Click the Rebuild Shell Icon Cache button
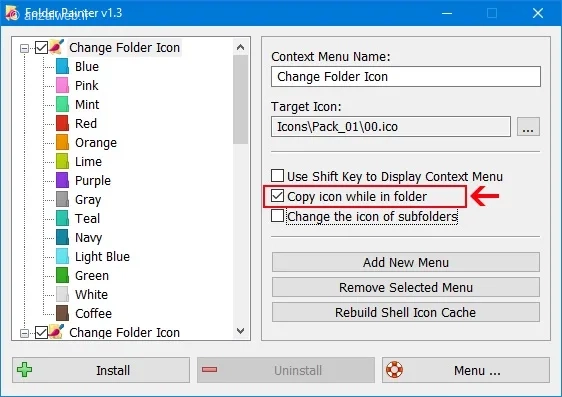The image size is (562, 397). coord(406,312)
